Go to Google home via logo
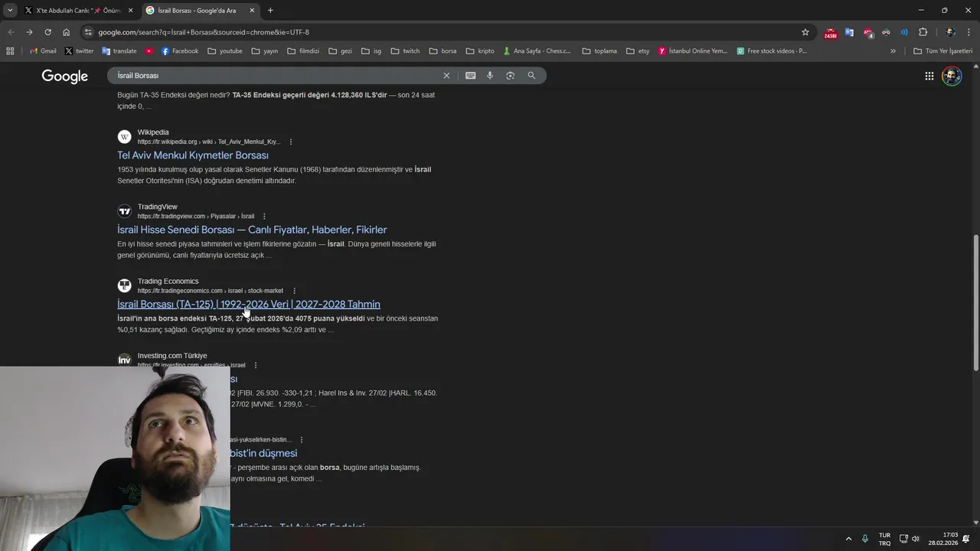 click(x=65, y=77)
